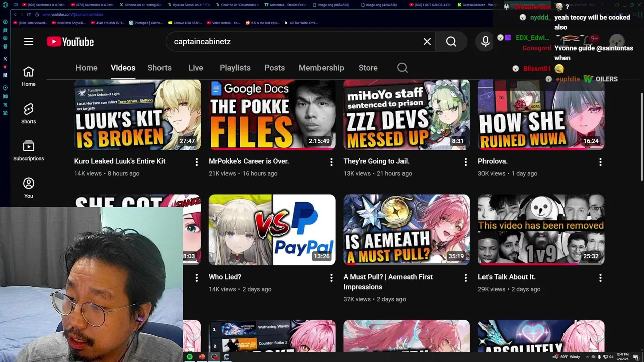The image size is (644, 362).
Task: Play ZZZ DEVS MESSED UP thumbnail
Action: (407, 115)
